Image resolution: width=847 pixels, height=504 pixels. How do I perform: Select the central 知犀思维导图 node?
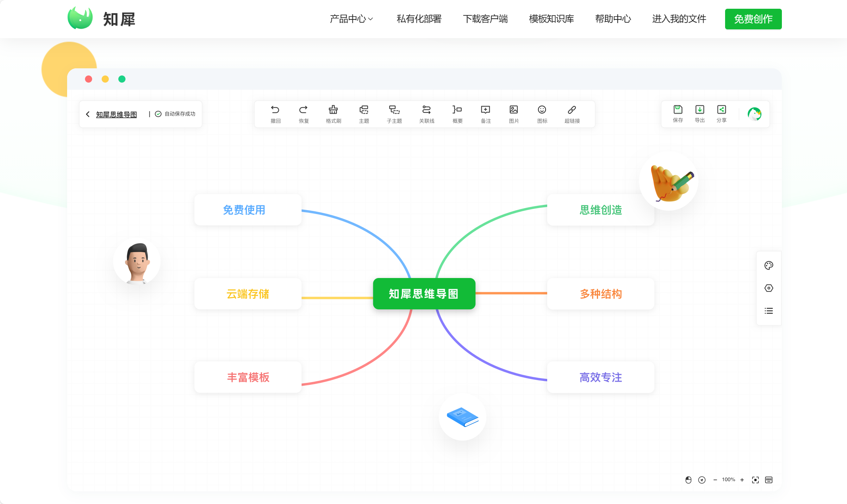[424, 294]
